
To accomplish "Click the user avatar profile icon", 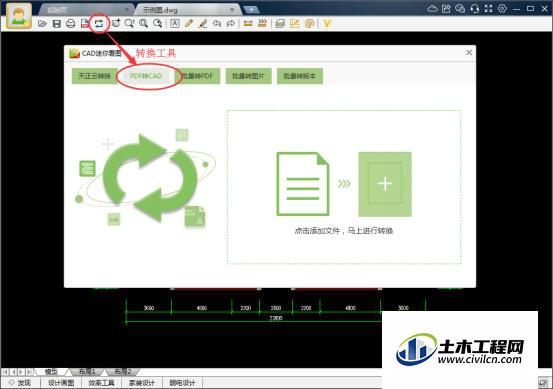I will click(x=19, y=15).
